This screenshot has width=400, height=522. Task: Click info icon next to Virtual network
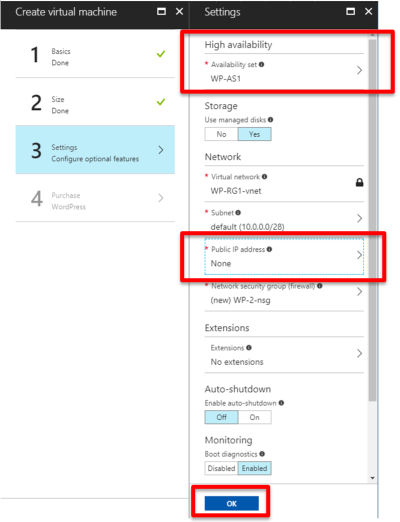(x=264, y=177)
